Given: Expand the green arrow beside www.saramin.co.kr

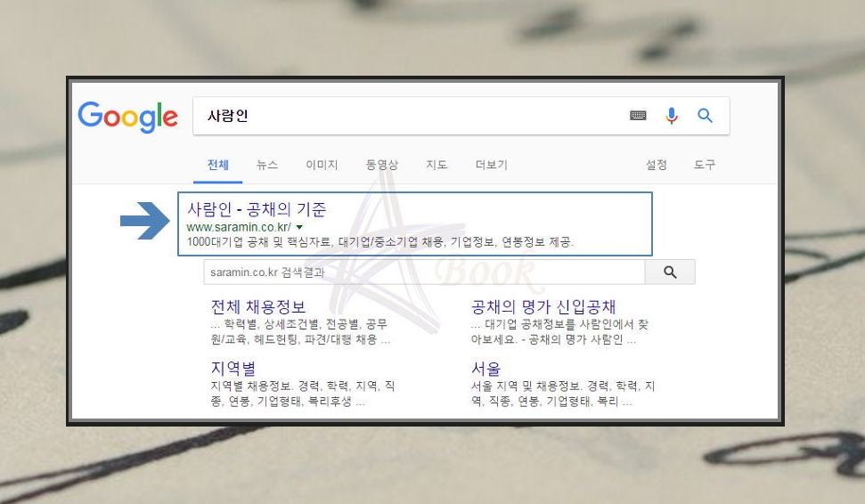Looking at the screenshot, I should [x=299, y=227].
